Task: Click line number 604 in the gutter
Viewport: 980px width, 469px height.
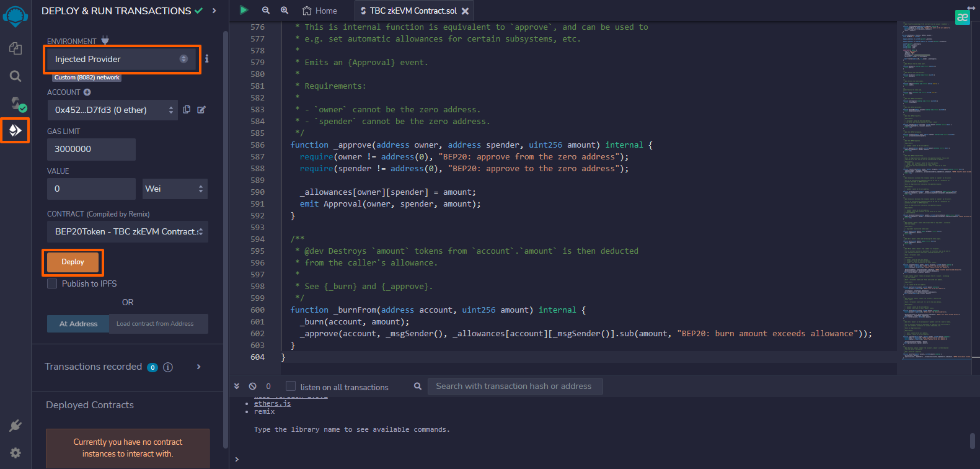Action: pos(257,357)
